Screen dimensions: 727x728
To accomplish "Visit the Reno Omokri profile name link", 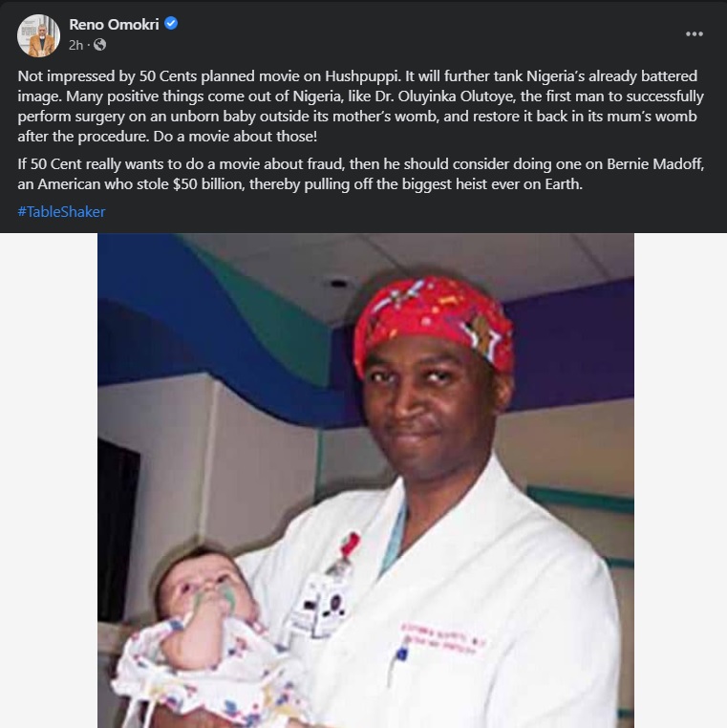I will [114, 24].
